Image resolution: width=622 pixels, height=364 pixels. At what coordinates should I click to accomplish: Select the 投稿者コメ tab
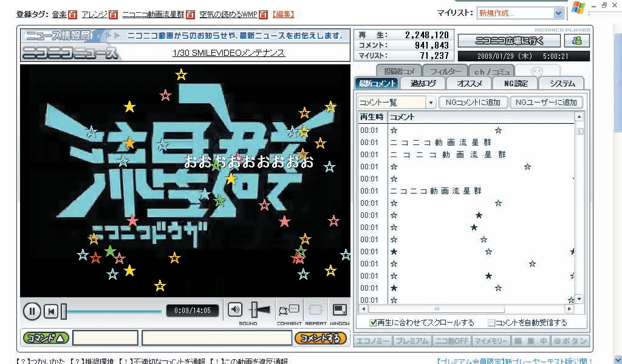(x=398, y=72)
